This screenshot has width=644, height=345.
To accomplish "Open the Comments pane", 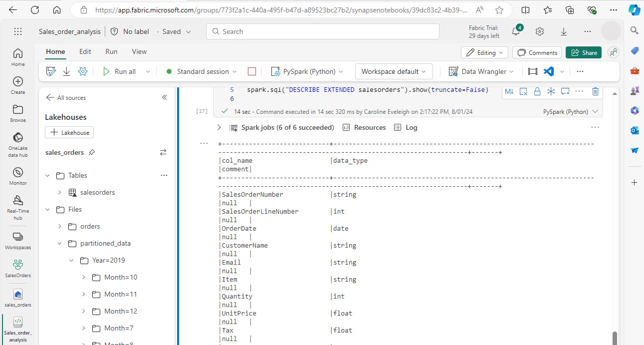I will click(x=537, y=52).
